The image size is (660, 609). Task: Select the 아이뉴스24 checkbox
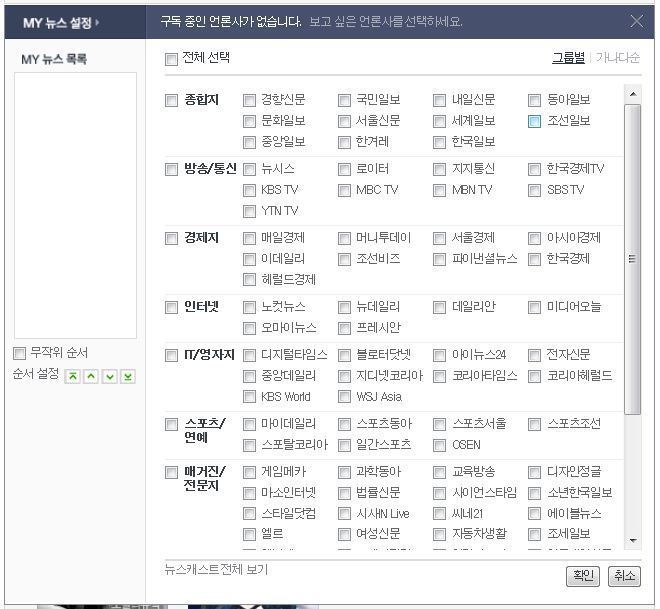pos(439,356)
